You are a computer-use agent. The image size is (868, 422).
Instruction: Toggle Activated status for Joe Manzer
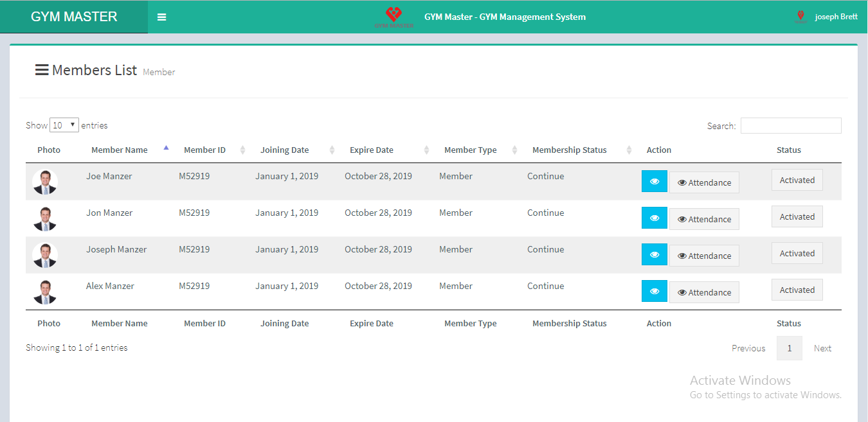(x=797, y=180)
